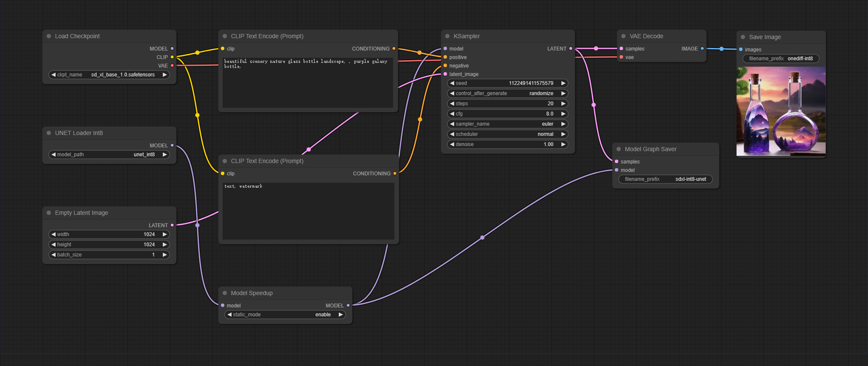This screenshot has height=366, width=868.
Task: Toggle static_mode value on Model Speedup
Action: pyautogui.click(x=285, y=315)
